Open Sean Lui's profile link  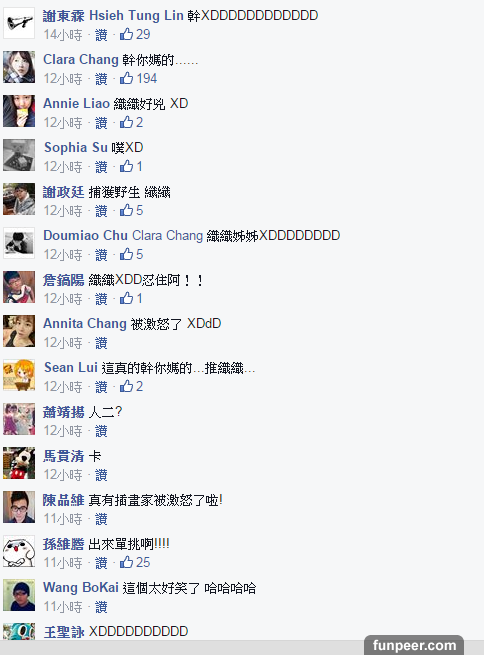(71, 368)
